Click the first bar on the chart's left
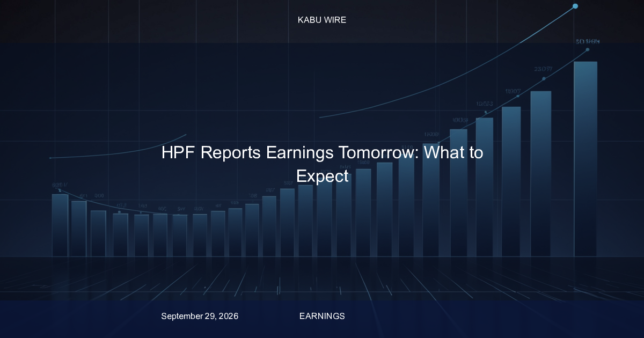This screenshot has height=338, width=644. [60, 225]
